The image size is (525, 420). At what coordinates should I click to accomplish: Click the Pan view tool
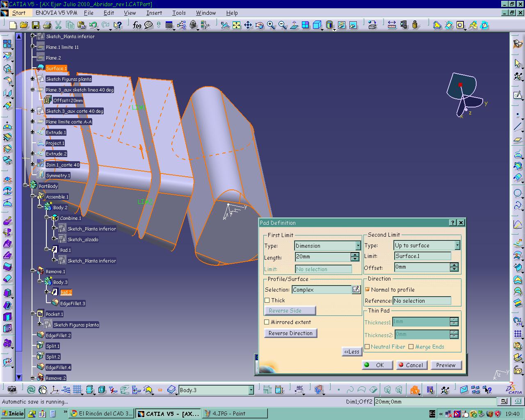[x=248, y=25]
